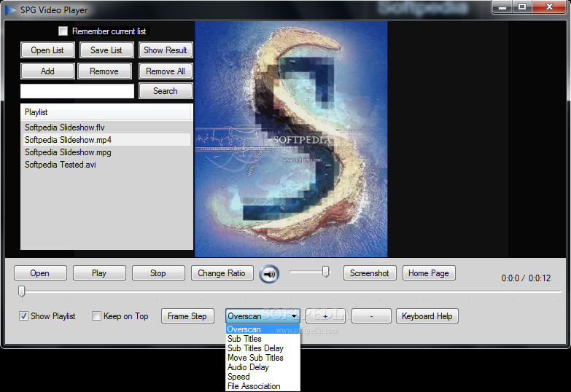
Task: Click Show Result button
Action: click(166, 50)
